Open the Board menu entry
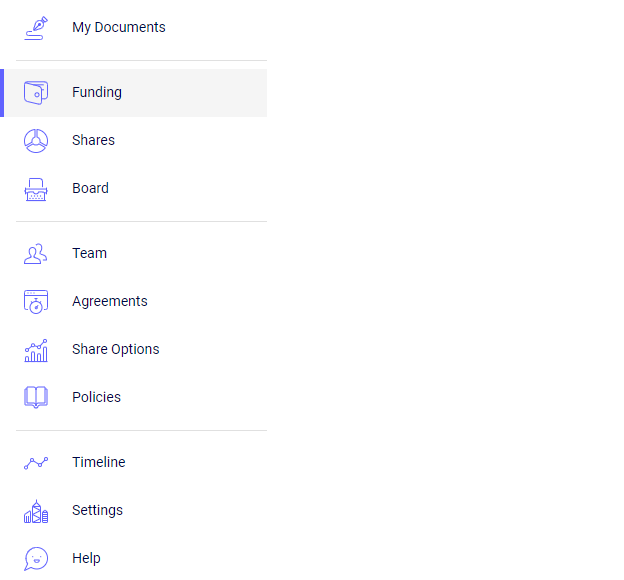624x580 pixels. point(90,189)
